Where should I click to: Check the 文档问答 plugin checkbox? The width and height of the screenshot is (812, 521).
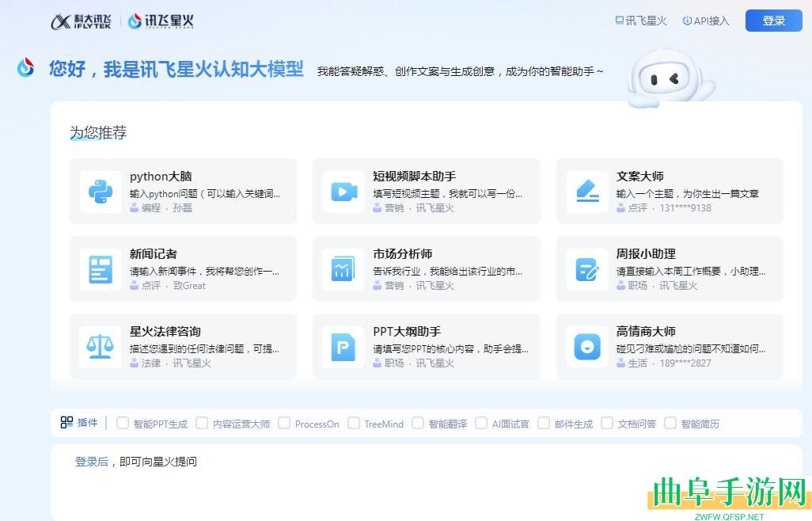point(607,423)
